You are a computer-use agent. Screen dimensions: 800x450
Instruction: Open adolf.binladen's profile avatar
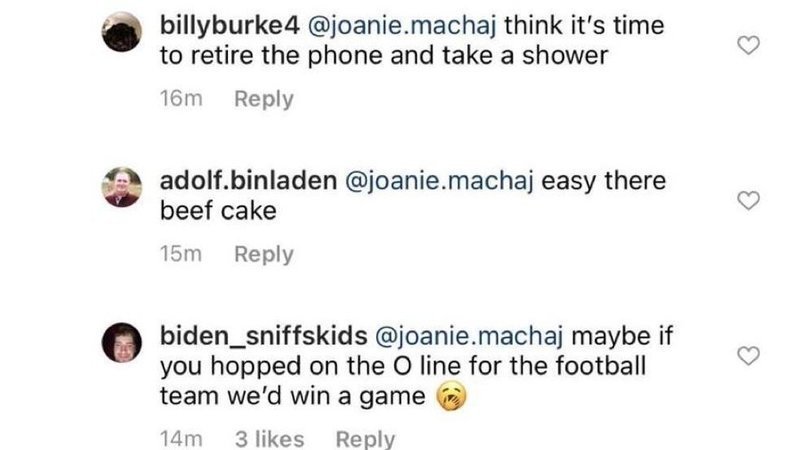point(122,186)
